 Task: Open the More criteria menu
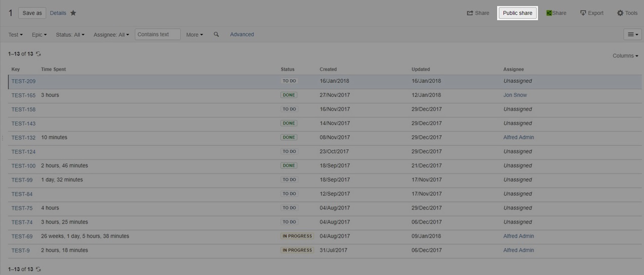pyautogui.click(x=194, y=35)
